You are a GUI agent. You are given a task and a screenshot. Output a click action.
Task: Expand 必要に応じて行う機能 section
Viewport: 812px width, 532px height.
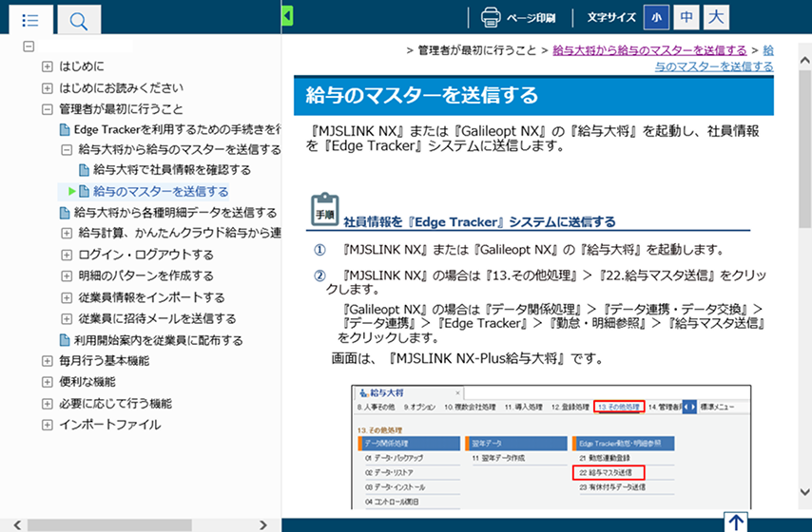(x=48, y=404)
